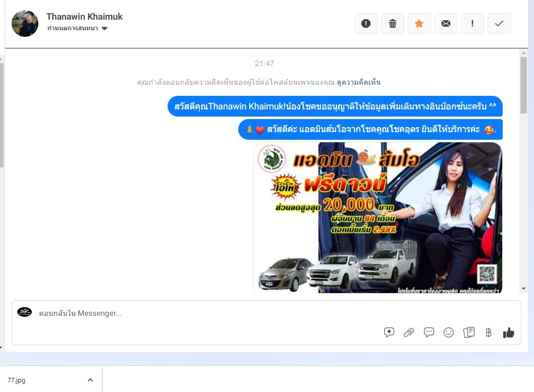The width and height of the screenshot is (534, 392).
Task: Open speech bubble quick reply icon
Action: (429, 332)
